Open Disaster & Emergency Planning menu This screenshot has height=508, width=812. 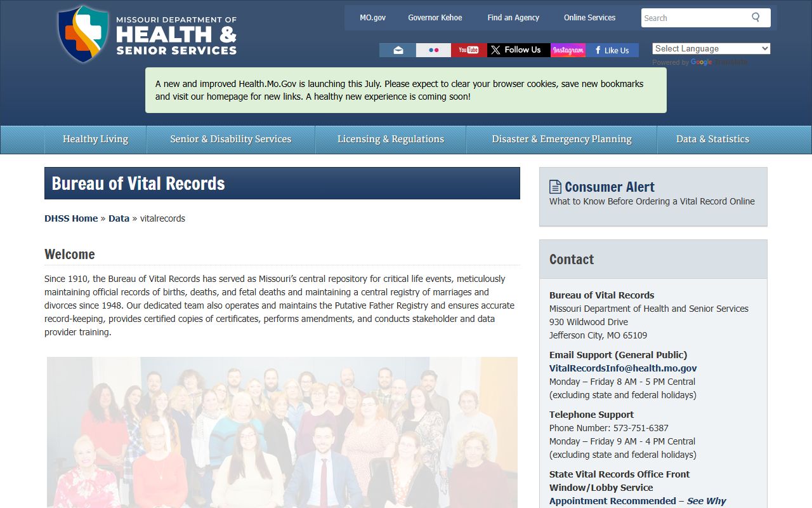point(562,139)
